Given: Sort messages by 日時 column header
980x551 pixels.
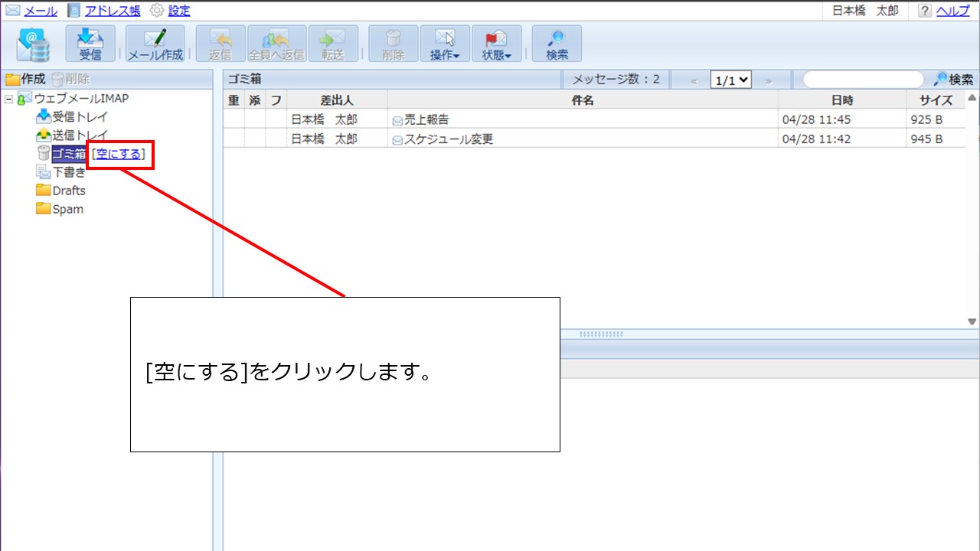Looking at the screenshot, I should click(x=842, y=100).
